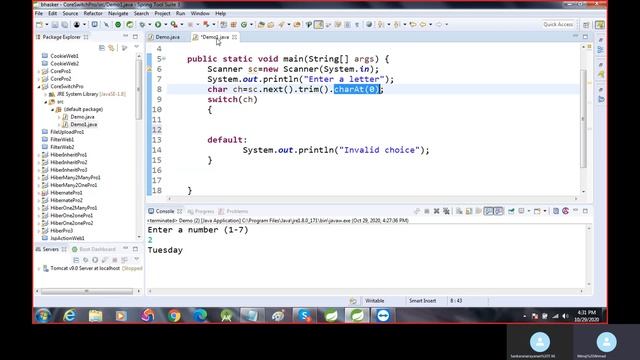640x360 pixels.
Task: Click the Open Perspective icon
Action: coord(587,25)
